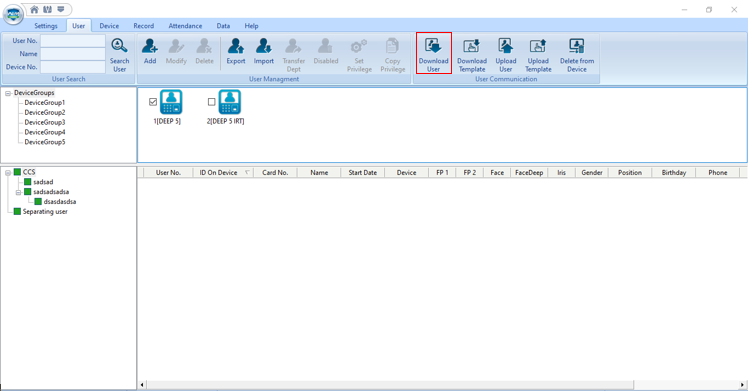This screenshot has width=749, height=391.
Task: Click the Iris column header
Action: 561,173
